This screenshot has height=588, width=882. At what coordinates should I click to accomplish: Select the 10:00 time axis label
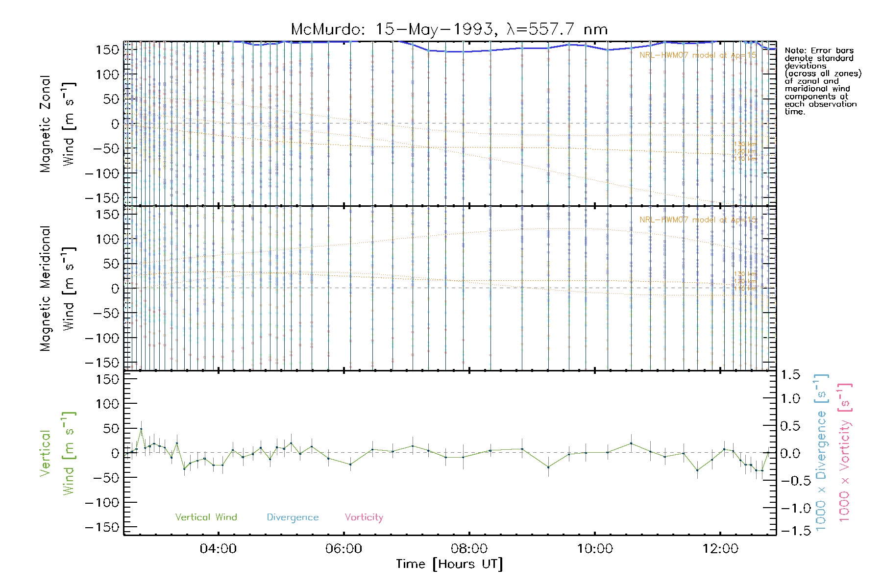[594, 548]
